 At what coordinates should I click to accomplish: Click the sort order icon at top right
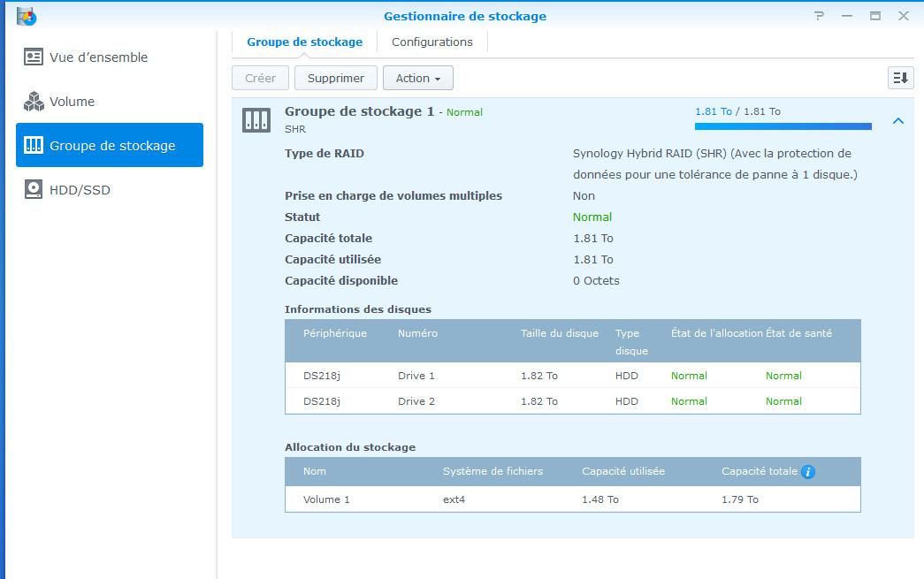900,78
